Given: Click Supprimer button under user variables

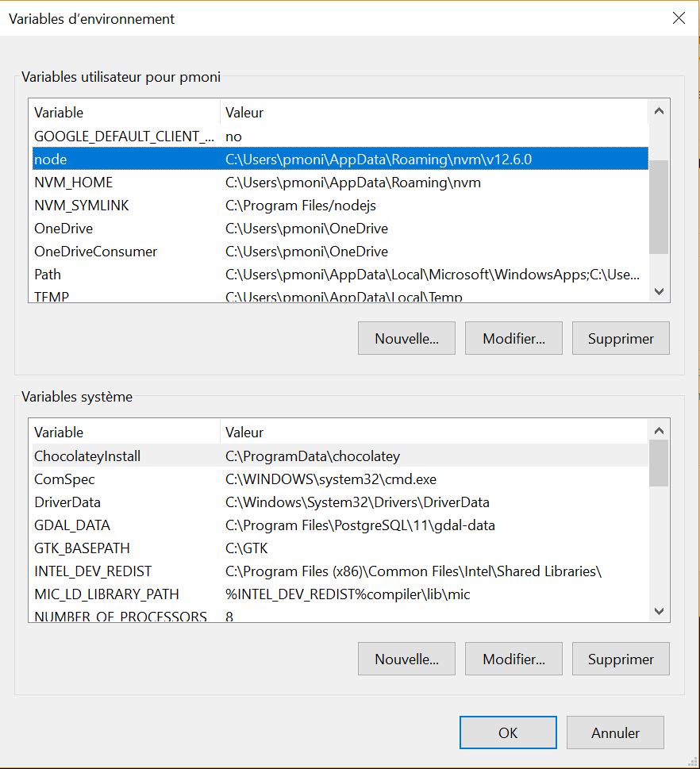Looking at the screenshot, I should 621,338.
